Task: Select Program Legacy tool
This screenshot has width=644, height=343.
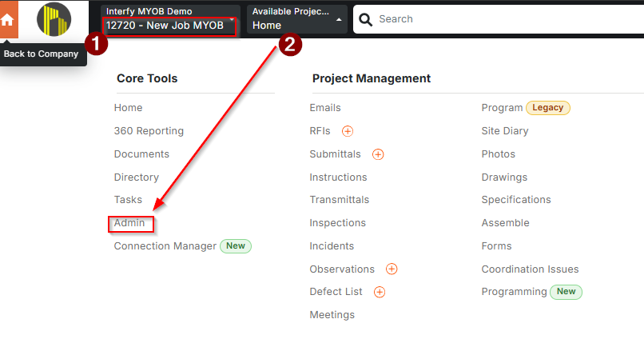Action: tap(502, 108)
